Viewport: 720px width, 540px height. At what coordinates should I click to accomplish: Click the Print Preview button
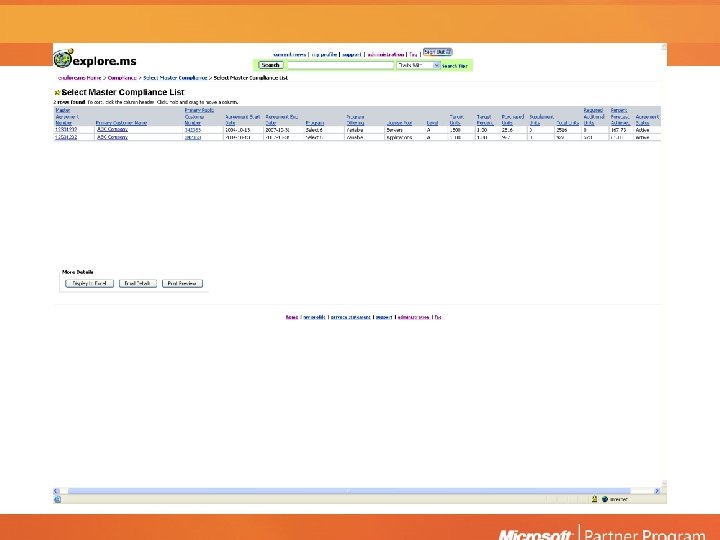tap(182, 284)
